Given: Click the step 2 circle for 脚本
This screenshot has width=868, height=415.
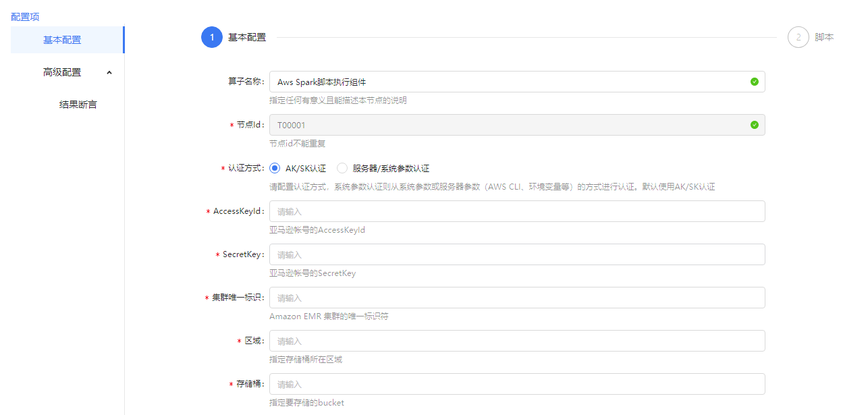Looking at the screenshot, I should (798, 38).
